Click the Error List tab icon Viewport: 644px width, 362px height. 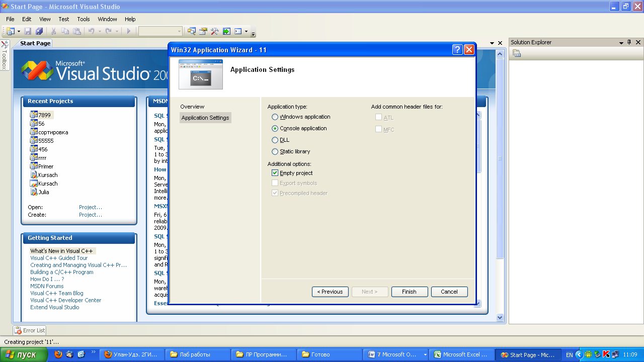(x=18, y=330)
